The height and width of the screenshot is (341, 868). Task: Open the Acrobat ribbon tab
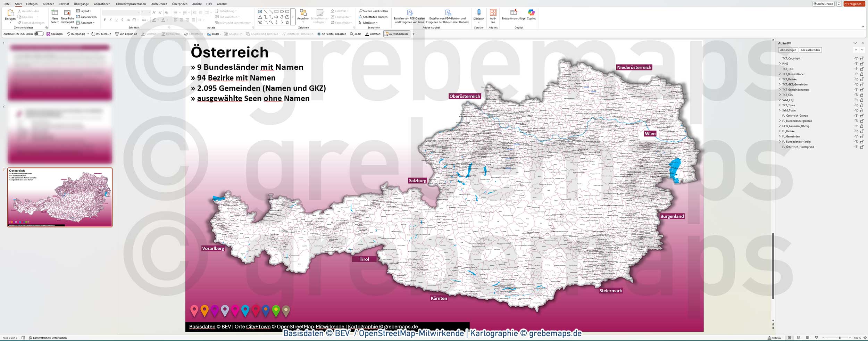222,4
